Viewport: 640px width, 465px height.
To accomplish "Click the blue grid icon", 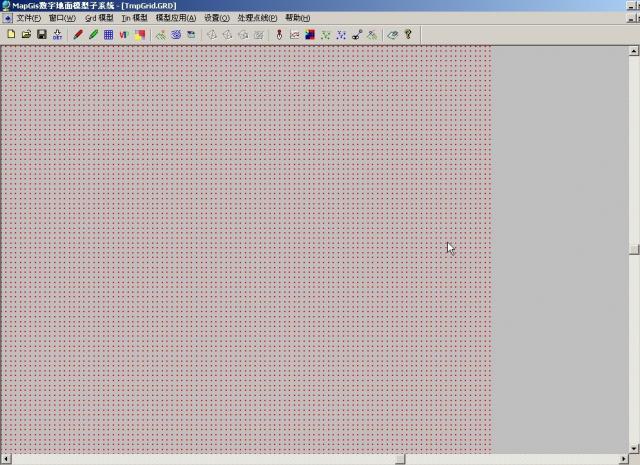I will [x=108, y=34].
